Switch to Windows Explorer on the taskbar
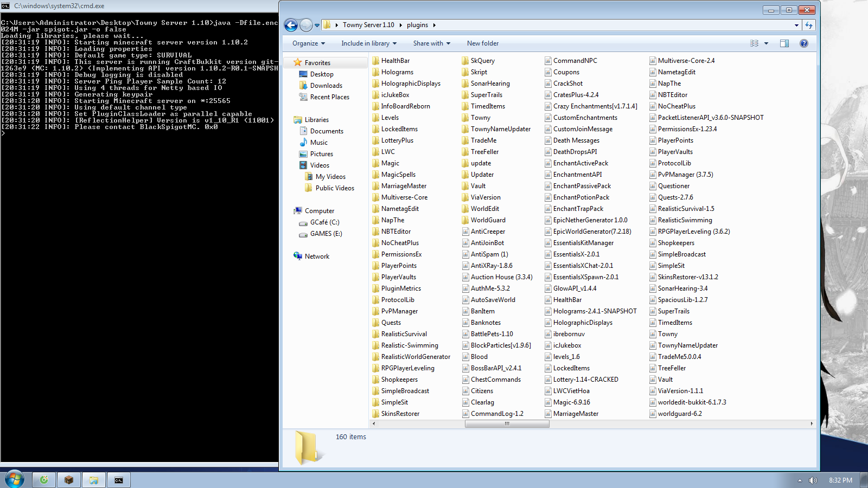 [94, 480]
